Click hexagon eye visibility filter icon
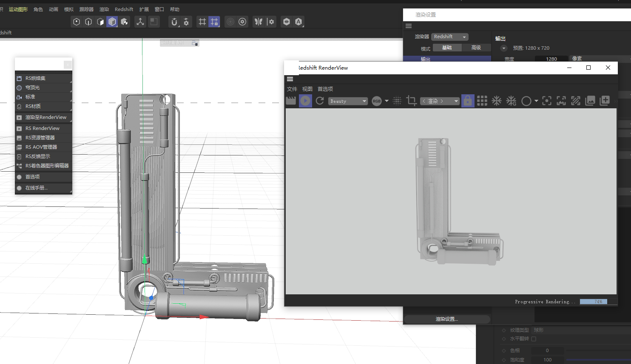 tap(287, 22)
